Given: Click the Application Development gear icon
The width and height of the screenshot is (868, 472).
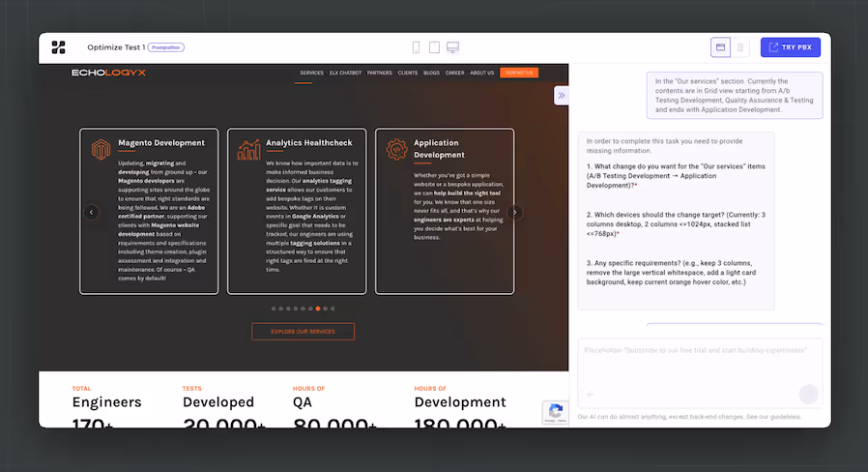Looking at the screenshot, I should [396, 150].
